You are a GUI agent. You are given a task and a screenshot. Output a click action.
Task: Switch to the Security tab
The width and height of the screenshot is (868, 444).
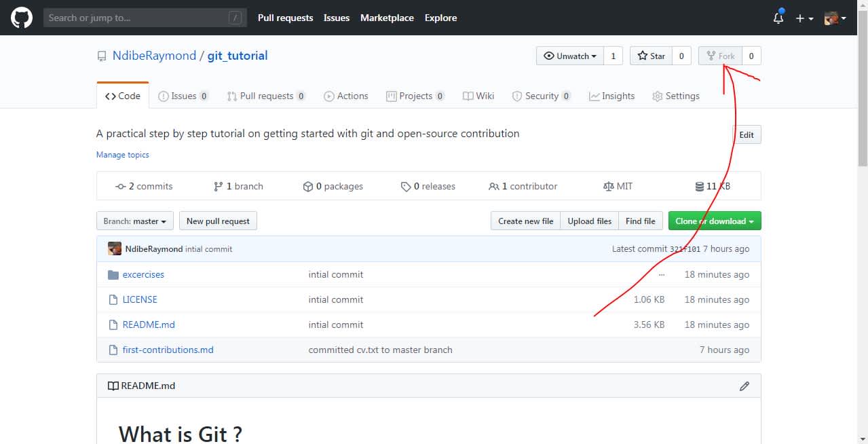click(x=542, y=96)
